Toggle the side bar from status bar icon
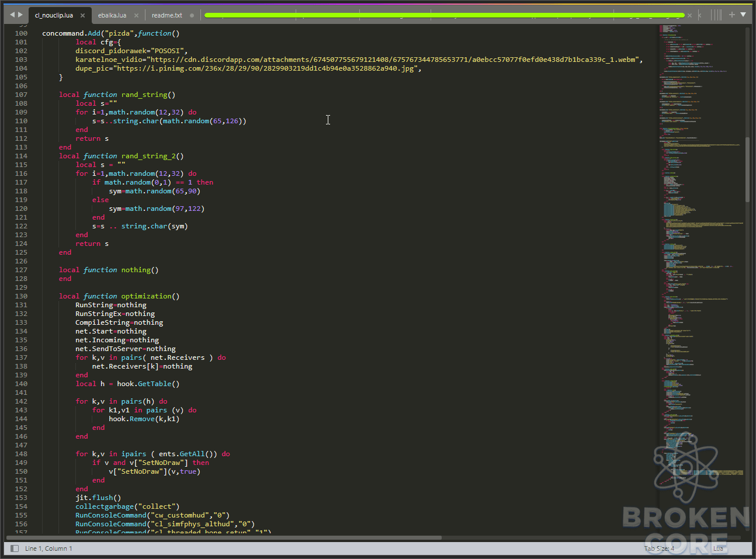 [x=15, y=548]
